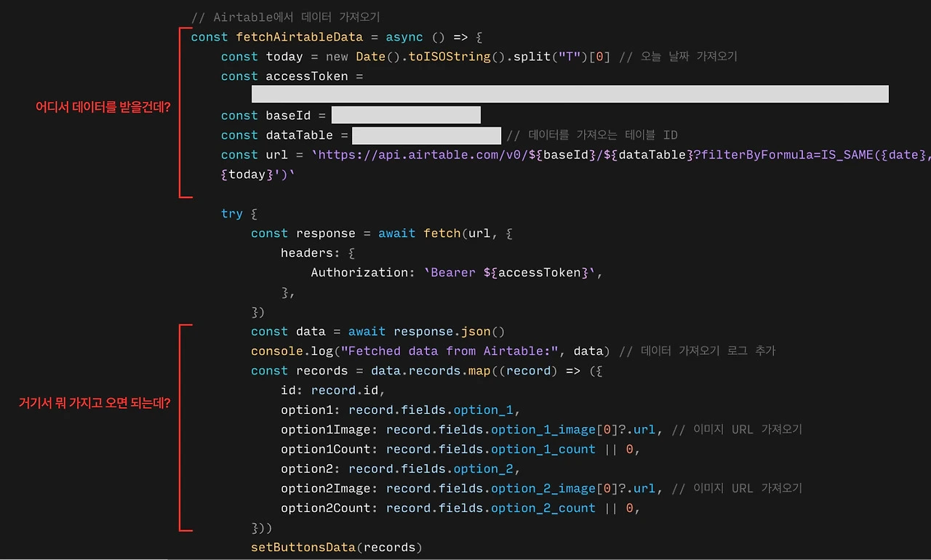
Task: Click the async keyword in the function declaration
Action: click(x=404, y=37)
